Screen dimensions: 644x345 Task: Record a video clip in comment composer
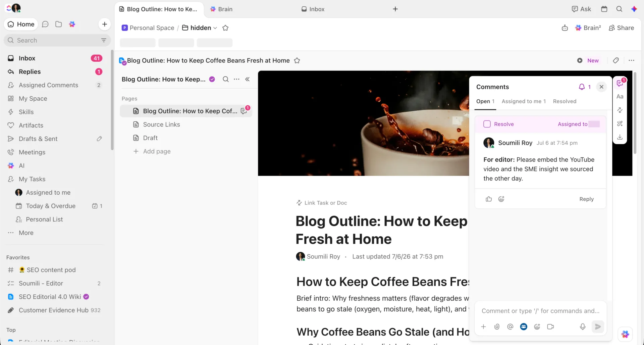coord(550,327)
